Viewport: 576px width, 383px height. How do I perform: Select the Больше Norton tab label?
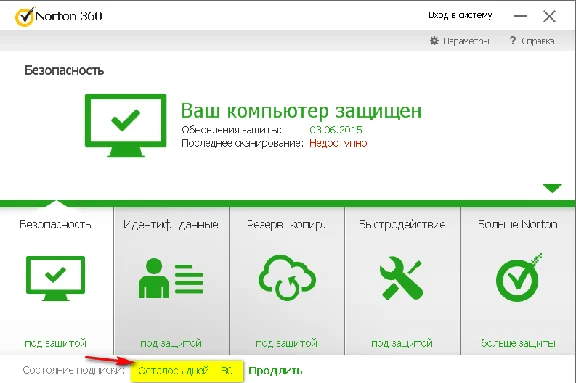pos(518,224)
